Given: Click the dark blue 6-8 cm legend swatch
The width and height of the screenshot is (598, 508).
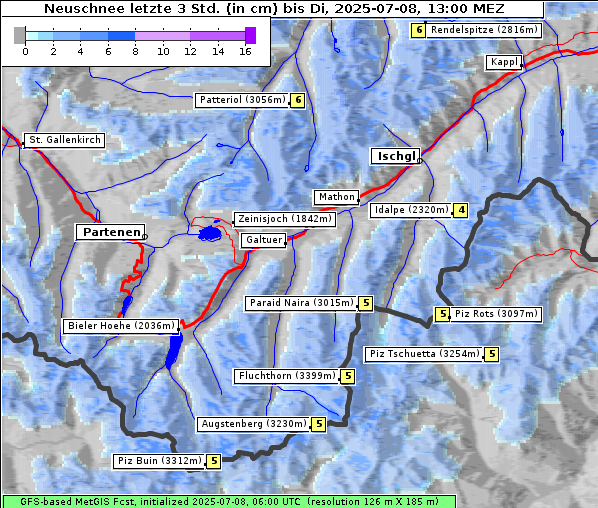Looking at the screenshot, I should [x=121, y=36].
